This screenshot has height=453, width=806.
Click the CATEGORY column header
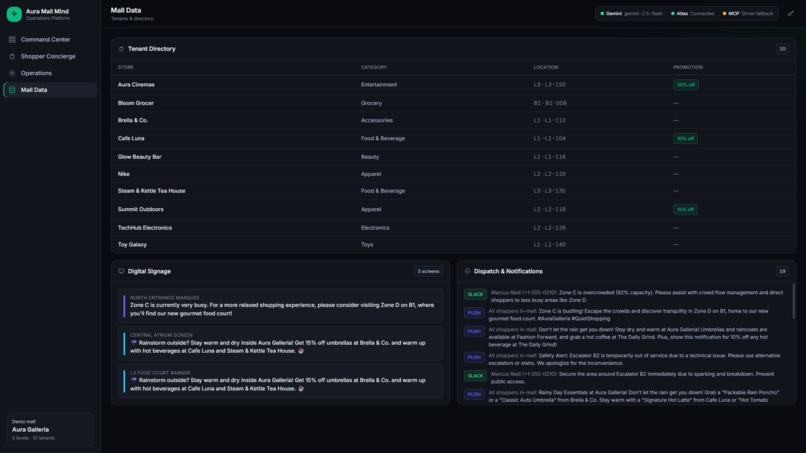(x=374, y=67)
